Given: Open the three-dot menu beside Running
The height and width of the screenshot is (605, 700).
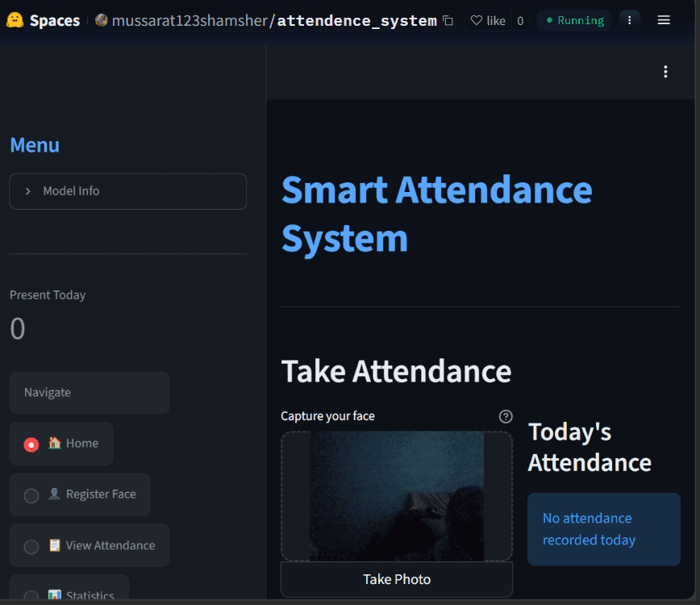Looking at the screenshot, I should point(630,20).
